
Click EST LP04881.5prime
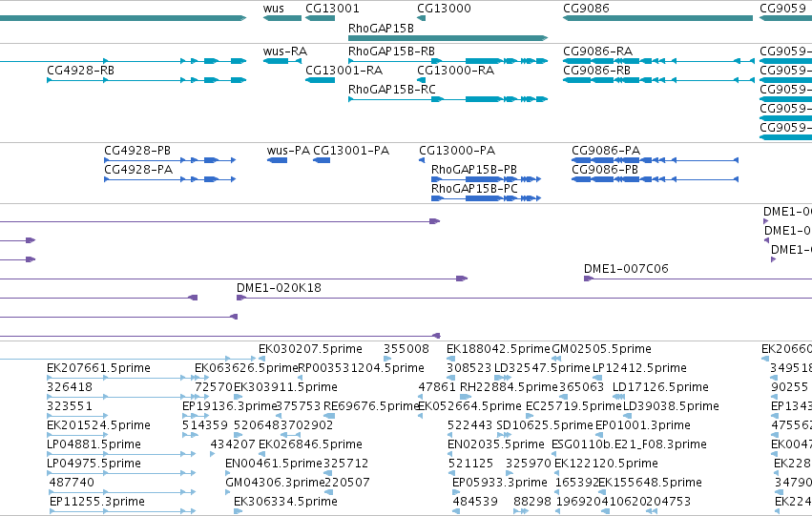click(x=94, y=444)
